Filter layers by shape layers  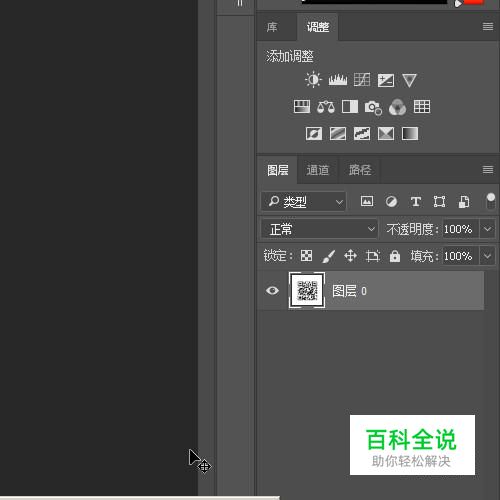[439, 201]
